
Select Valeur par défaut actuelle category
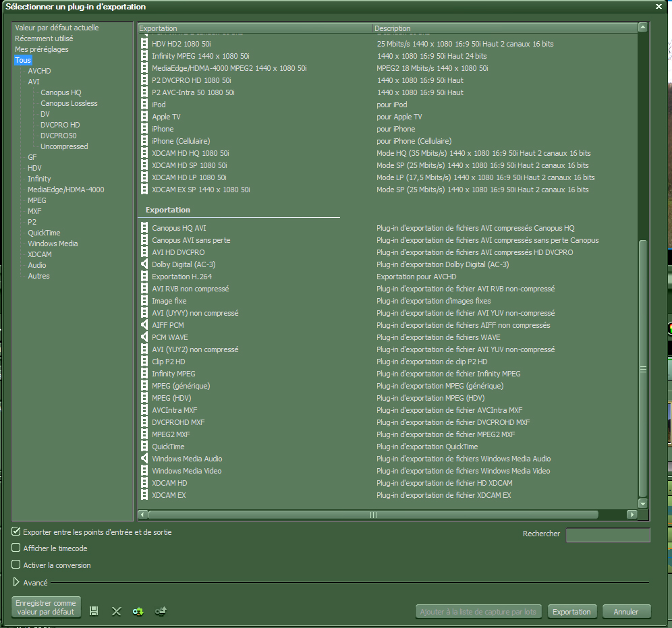point(57,28)
